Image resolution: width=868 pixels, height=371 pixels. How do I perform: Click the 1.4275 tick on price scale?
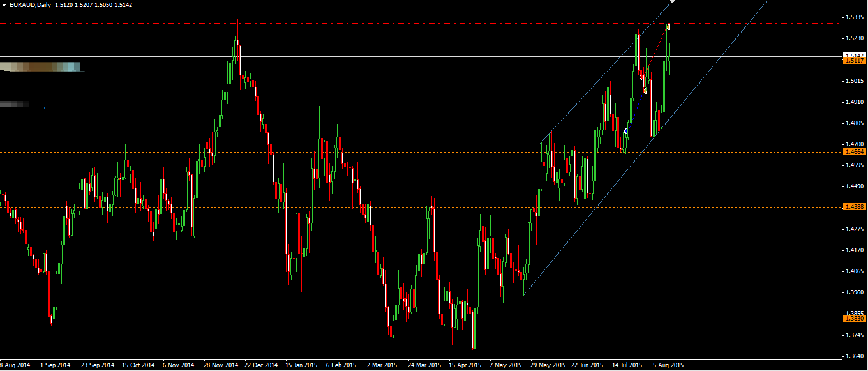[x=855, y=229]
